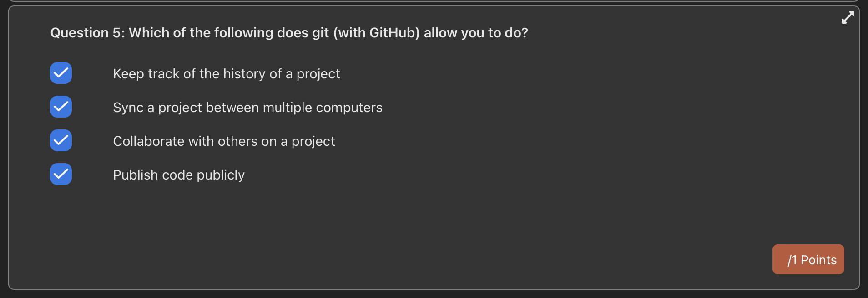Click the 'Collaborate with others on a project' text
The width and height of the screenshot is (868, 298).
coord(224,141)
